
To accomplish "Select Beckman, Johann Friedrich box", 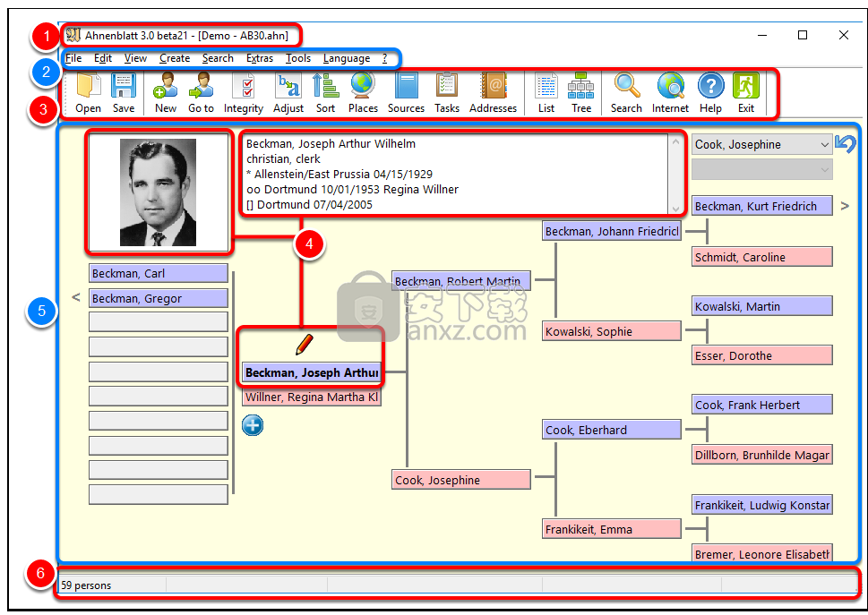I will pyautogui.click(x=612, y=231).
